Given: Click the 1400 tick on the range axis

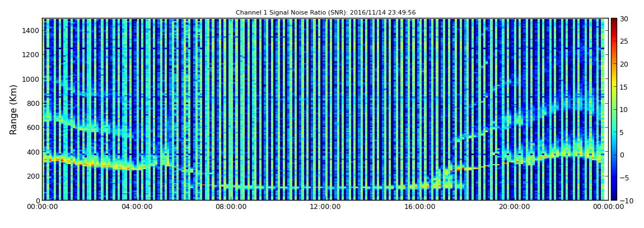Looking at the screenshot, I should pos(31,30).
